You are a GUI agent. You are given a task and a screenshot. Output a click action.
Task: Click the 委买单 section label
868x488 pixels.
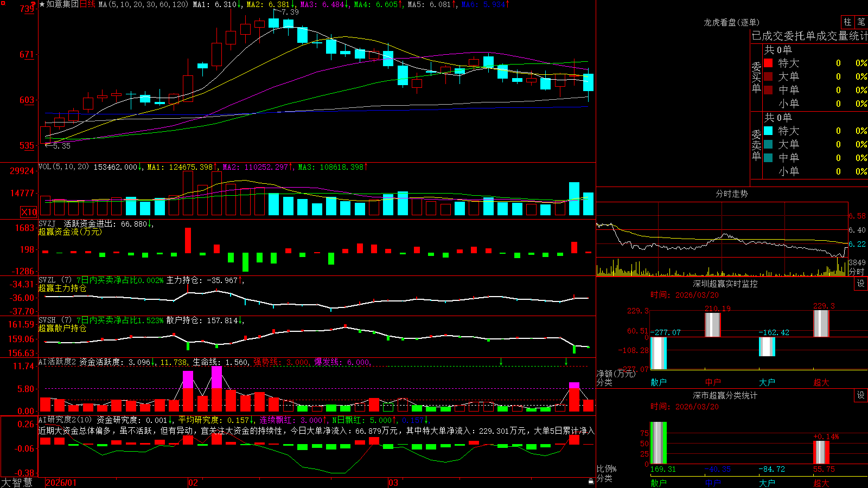pyautogui.click(x=756, y=77)
